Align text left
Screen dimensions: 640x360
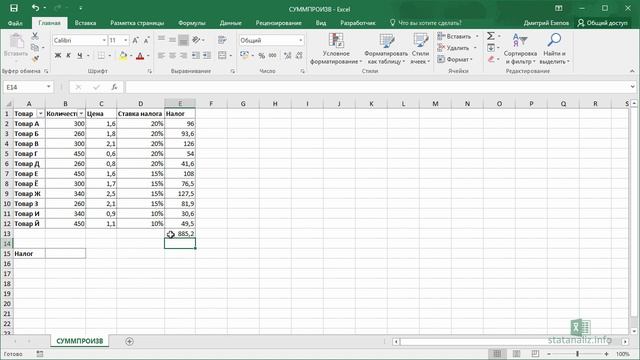click(x=162, y=56)
